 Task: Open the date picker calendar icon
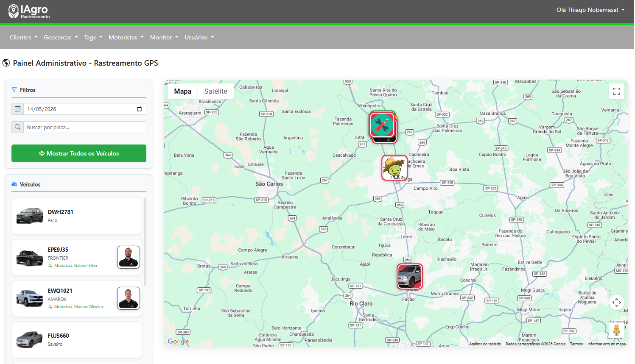[139, 109]
